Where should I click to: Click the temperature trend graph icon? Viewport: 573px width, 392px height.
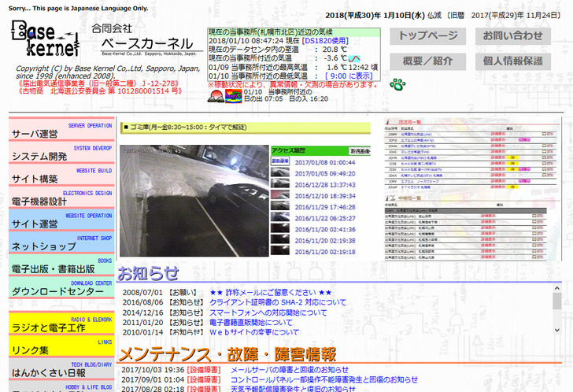pyautogui.click(x=355, y=59)
